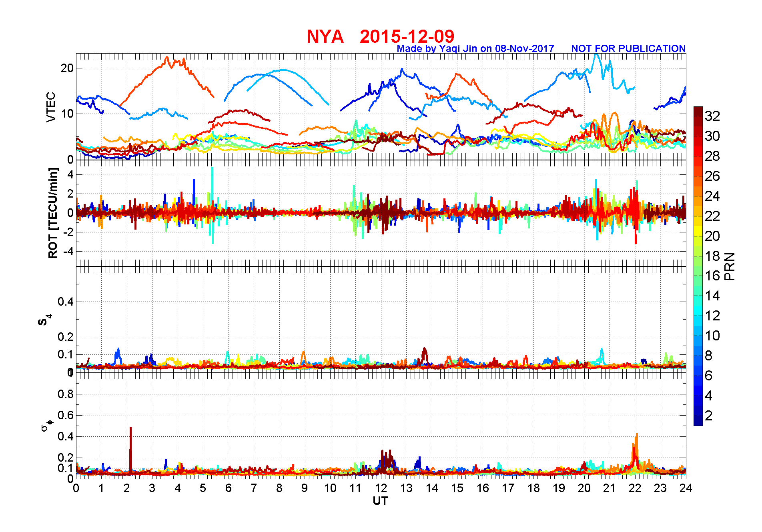Click the PRN colorbar near value 32
The image size is (762, 532).
[x=698, y=116]
